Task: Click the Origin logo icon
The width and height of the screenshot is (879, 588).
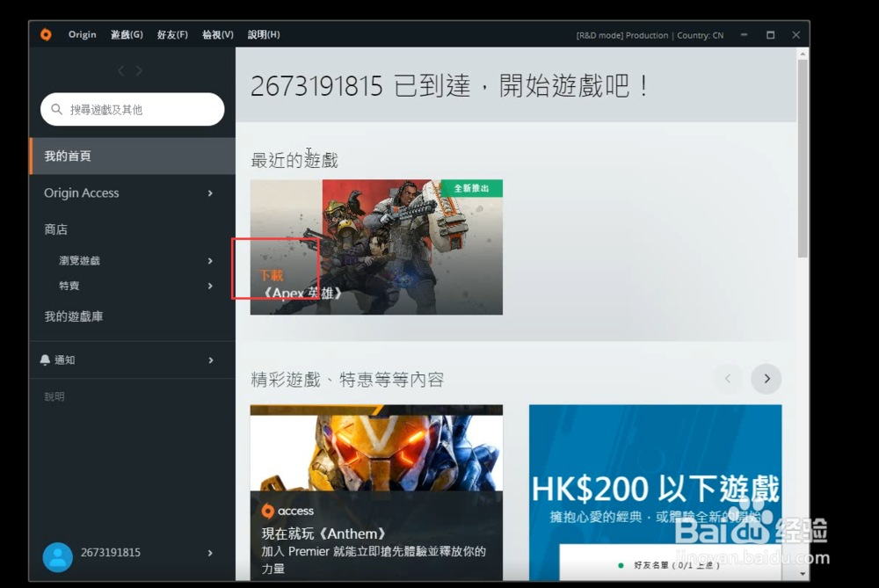Action: 46,35
